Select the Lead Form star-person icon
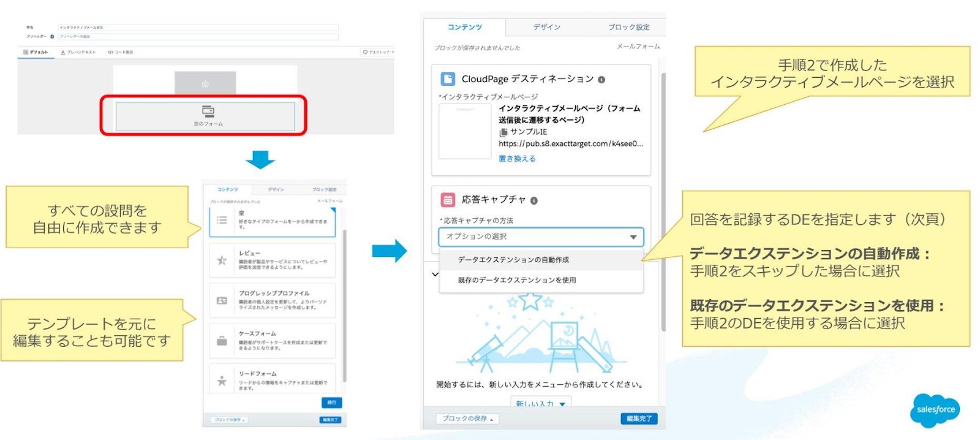This screenshot has height=440, width=980. [x=222, y=381]
